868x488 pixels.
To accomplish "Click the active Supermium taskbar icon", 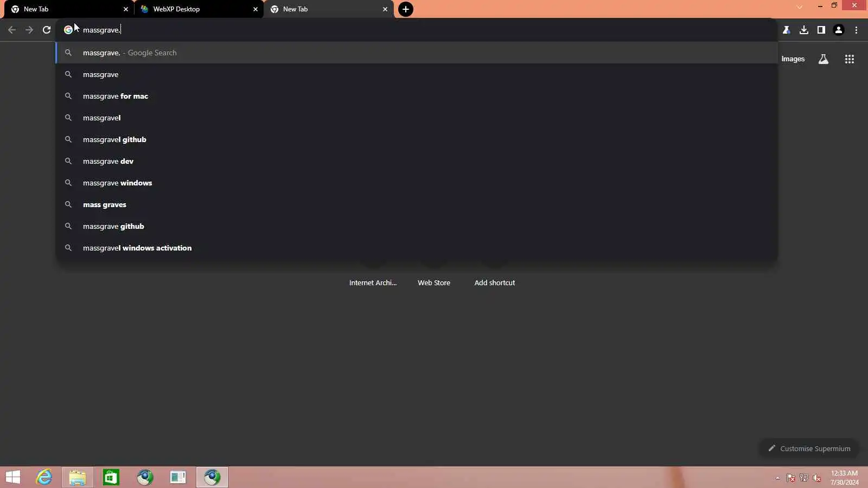I will (212, 477).
